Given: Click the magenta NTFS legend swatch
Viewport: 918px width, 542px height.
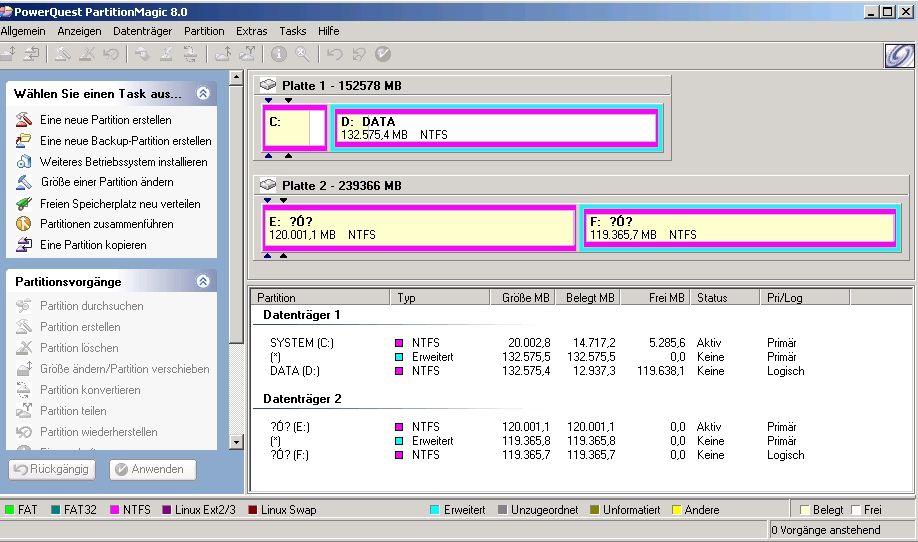Looking at the screenshot, I should [x=114, y=510].
